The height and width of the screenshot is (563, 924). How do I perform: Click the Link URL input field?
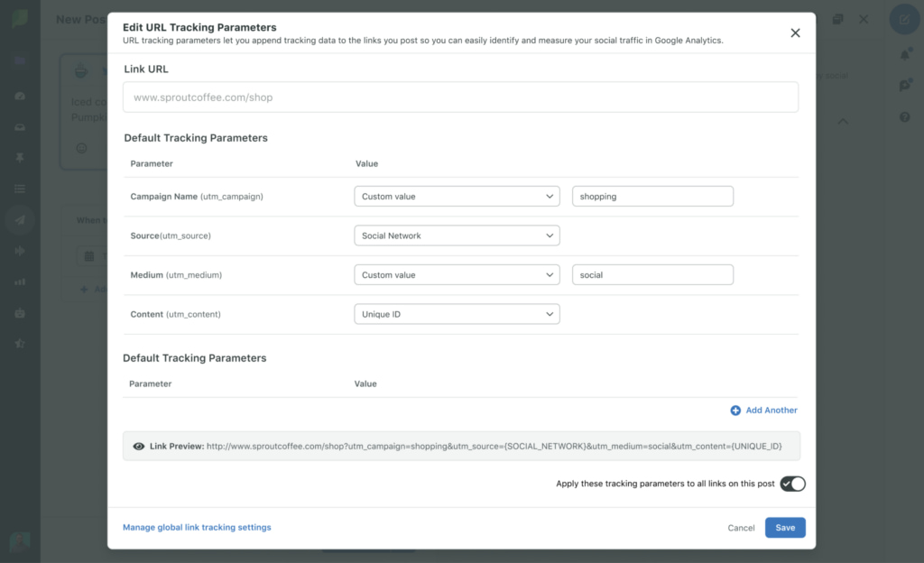pyautogui.click(x=460, y=97)
